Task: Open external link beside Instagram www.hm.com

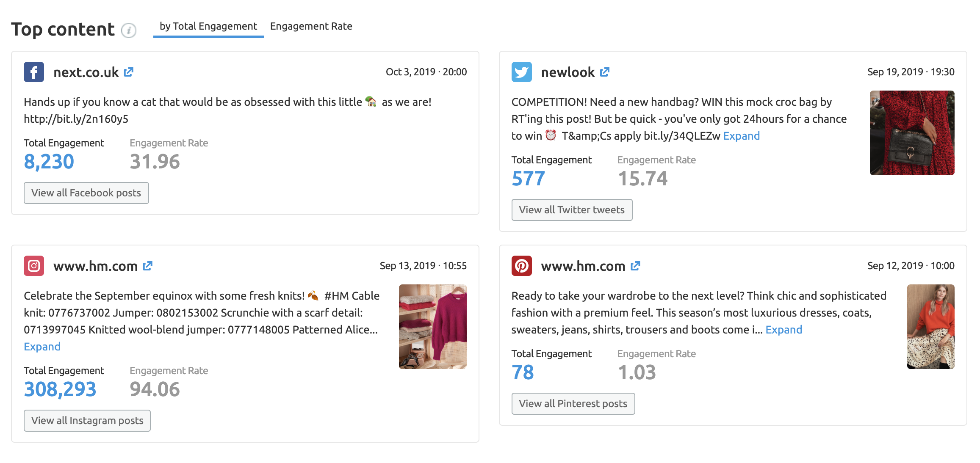Action: tap(147, 266)
